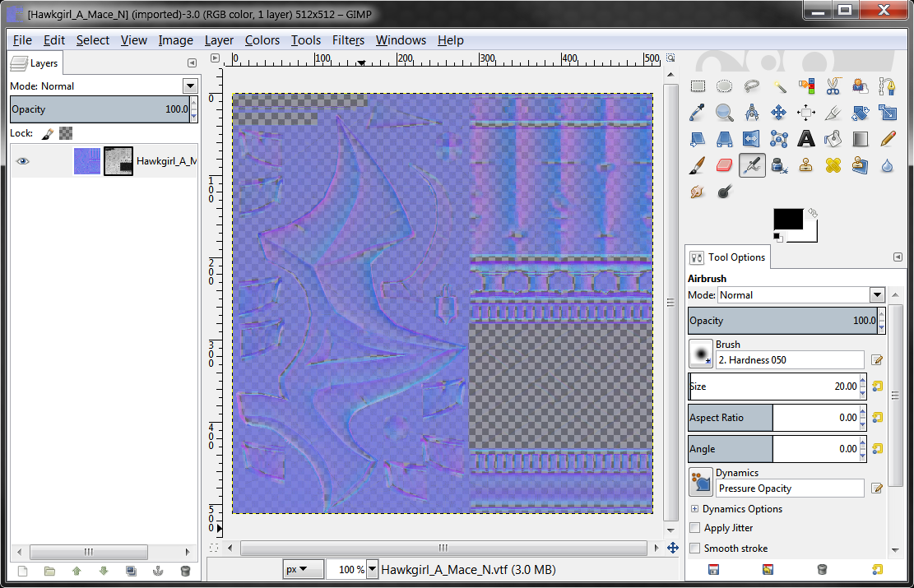Select the Free Select lasso tool

click(x=752, y=86)
